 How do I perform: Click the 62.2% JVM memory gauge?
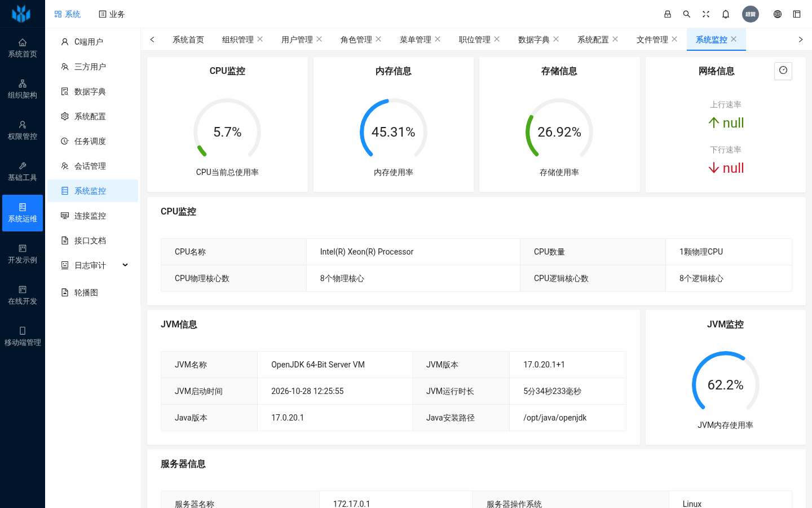(x=726, y=384)
